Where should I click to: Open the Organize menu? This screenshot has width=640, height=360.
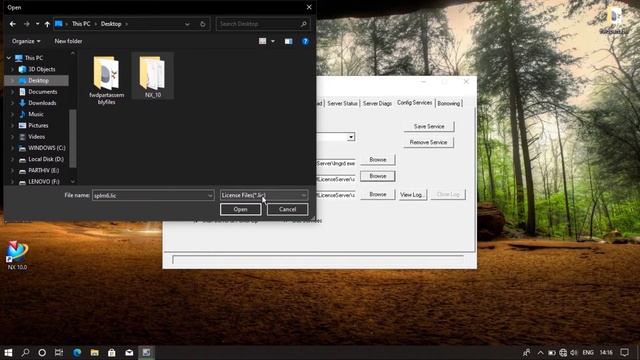[26, 41]
